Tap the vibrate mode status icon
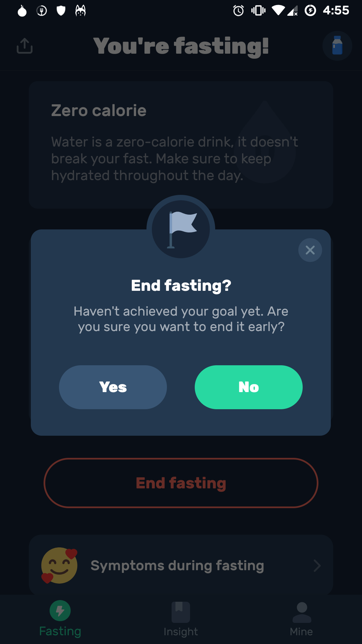This screenshot has height=644, width=362. (258, 11)
